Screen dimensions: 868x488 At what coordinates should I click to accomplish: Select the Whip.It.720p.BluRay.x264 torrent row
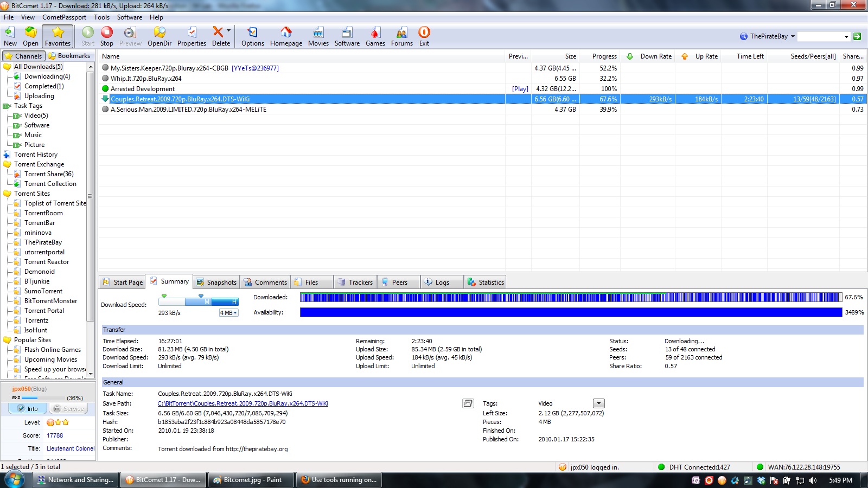146,79
